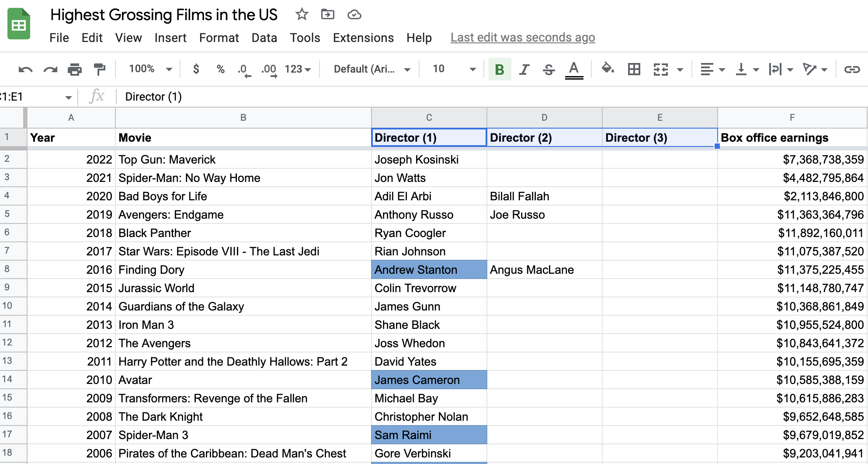Image resolution: width=868 pixels, height=464 pixels.
Task: Open the Name box range dropdown
Action: coord(68,97)
